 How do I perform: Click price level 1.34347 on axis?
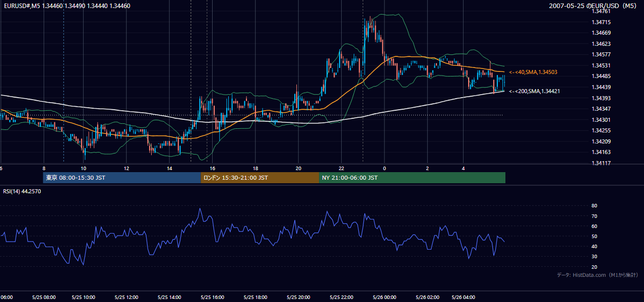[601, 109]
